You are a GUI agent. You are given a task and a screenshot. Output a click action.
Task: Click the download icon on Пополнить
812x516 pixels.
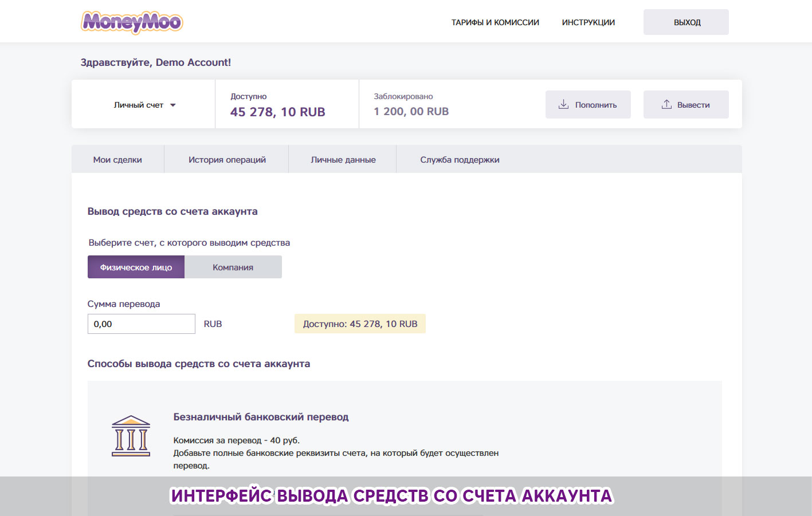(x=563, y=104)
